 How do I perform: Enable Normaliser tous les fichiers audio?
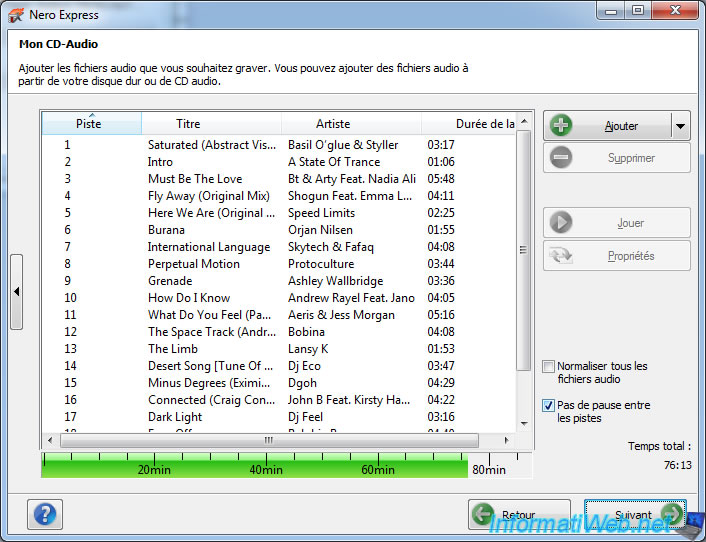pos(548,367)
